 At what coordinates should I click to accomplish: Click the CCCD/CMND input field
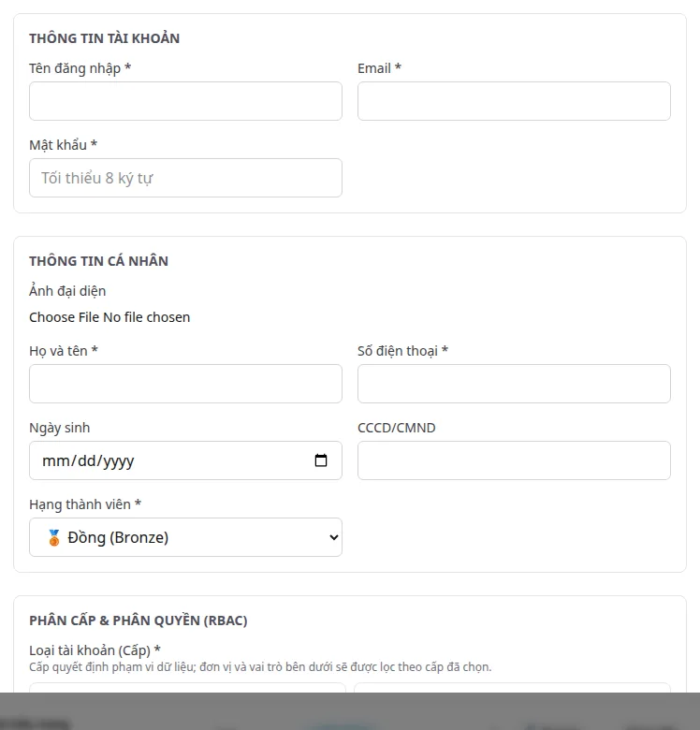[514, 460]
